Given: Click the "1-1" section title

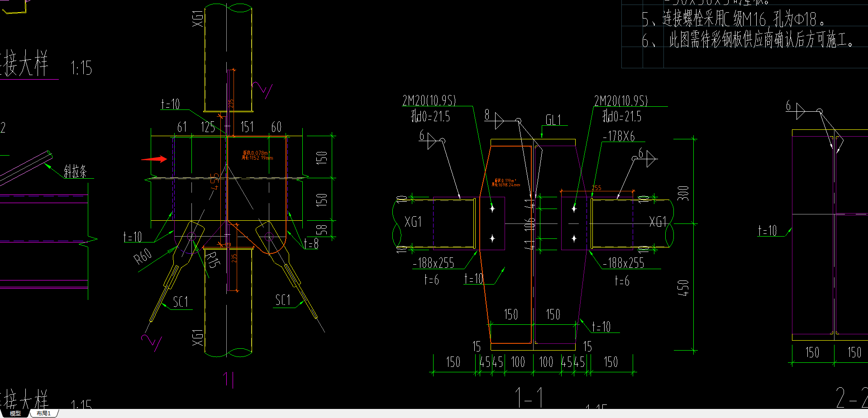Looking at the screenshot, I should (x=529, y=398).
